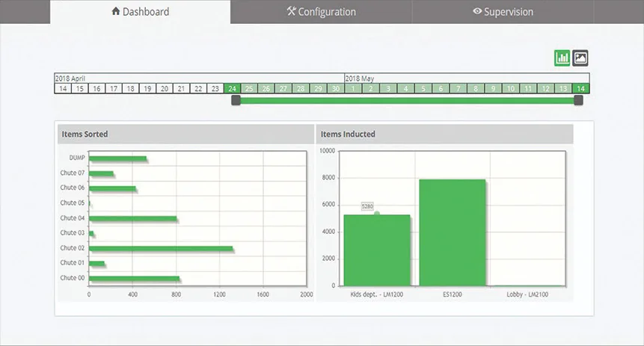Click the green date range slider track
Image resolution: width=644 pixels, height=346 pixels.
click(407, 101)
